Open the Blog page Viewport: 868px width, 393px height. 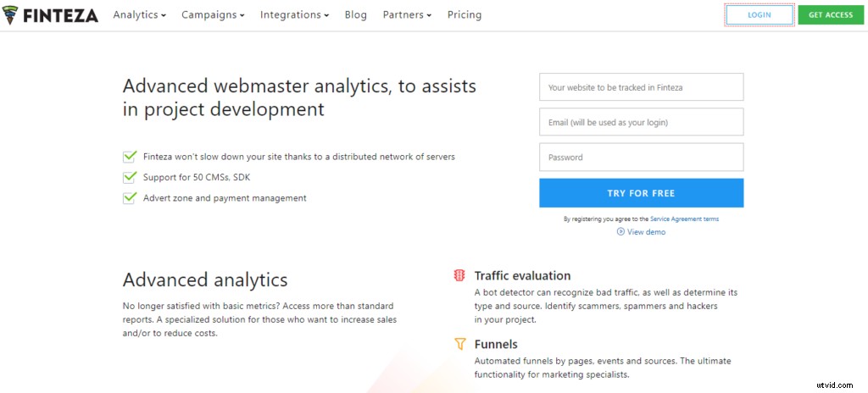(x=355, y=15)
